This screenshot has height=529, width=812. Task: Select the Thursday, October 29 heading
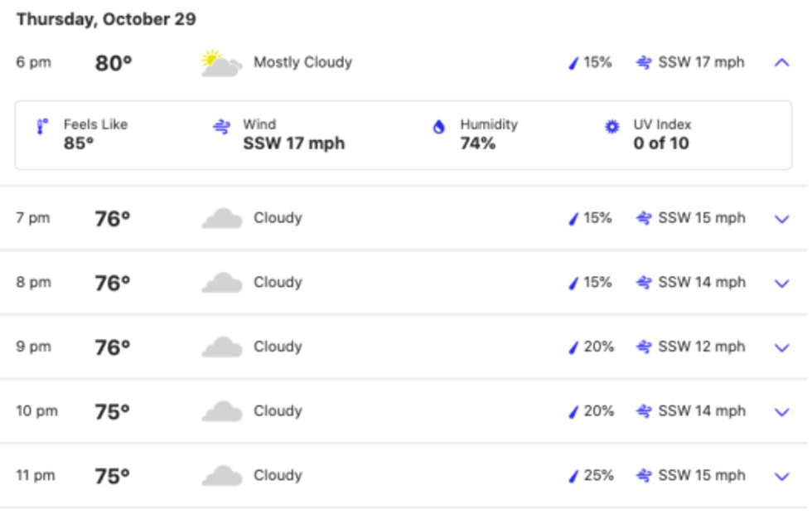(x=106, y=19)
